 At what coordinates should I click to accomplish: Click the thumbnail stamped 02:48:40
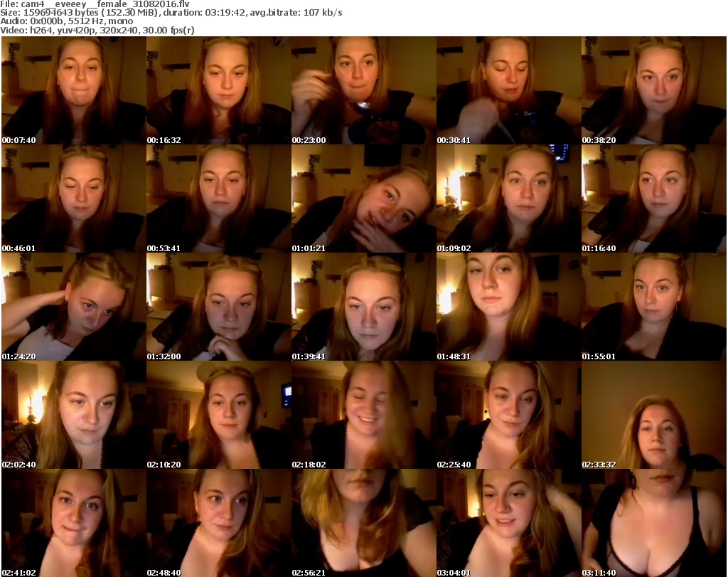pos(219,523)
